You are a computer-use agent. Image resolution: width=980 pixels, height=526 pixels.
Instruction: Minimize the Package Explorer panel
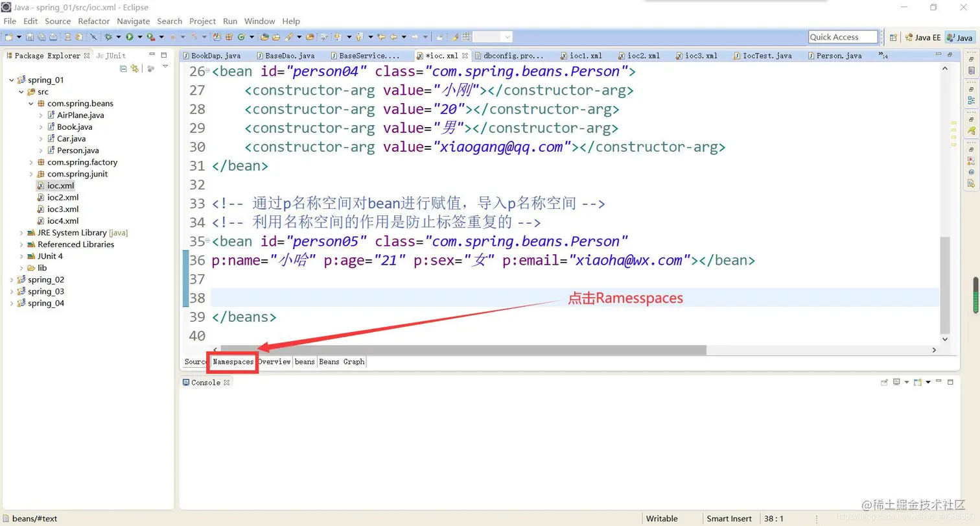point(152,55)
